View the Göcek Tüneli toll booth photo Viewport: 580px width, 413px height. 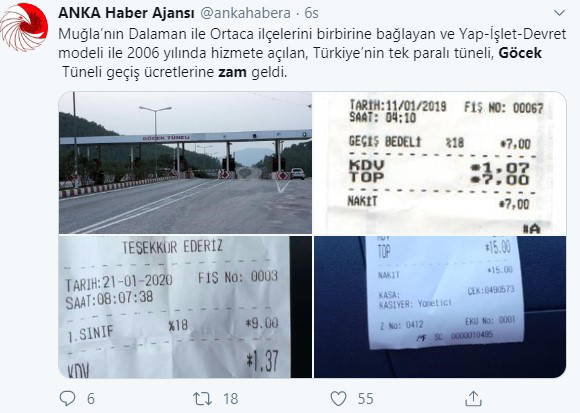185,163
